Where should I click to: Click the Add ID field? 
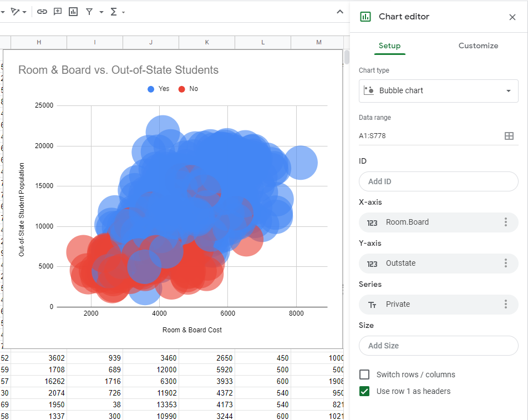coord(438,181)
